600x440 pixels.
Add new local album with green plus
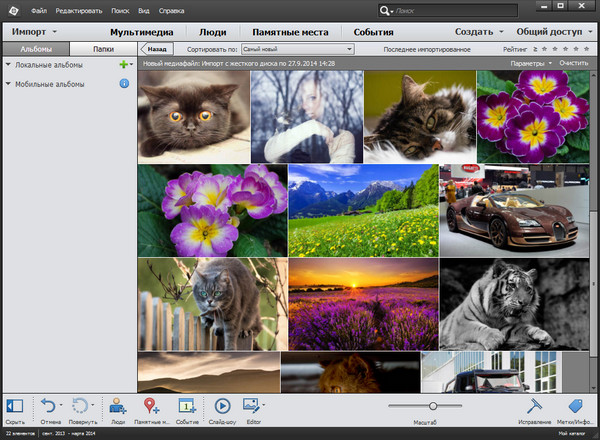click(x=123, y=65)
